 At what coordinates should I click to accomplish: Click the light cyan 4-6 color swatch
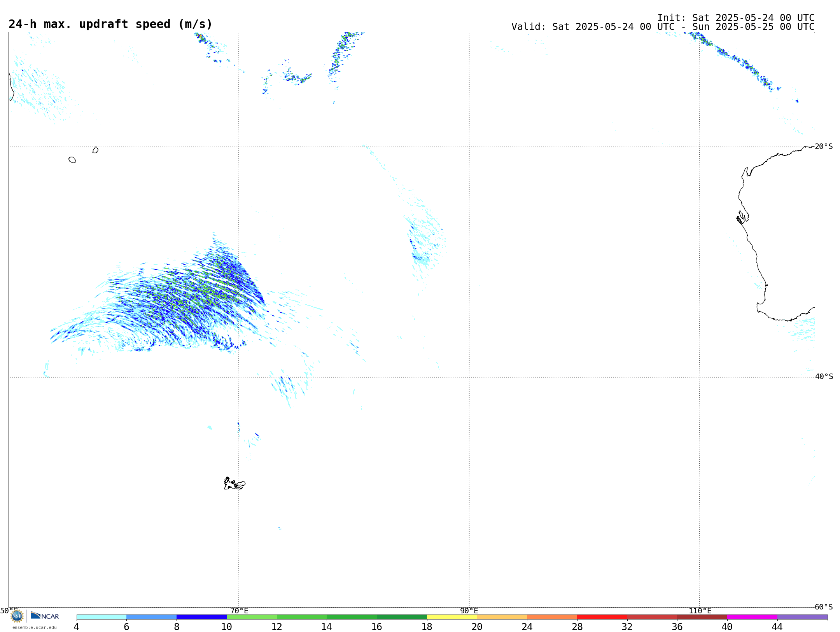[x=101, y=617]
